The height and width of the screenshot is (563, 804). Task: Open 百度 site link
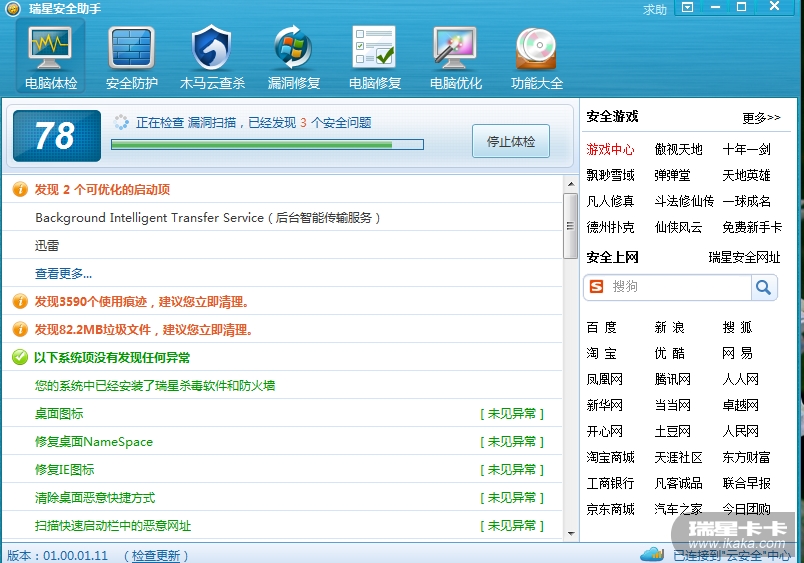tap(601, 327)
